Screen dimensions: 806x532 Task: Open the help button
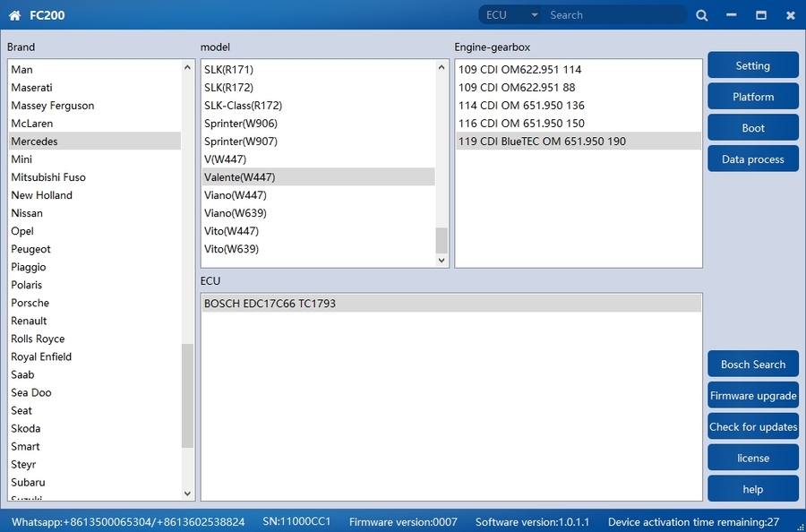pyautogui.click(x=752, y=489)
